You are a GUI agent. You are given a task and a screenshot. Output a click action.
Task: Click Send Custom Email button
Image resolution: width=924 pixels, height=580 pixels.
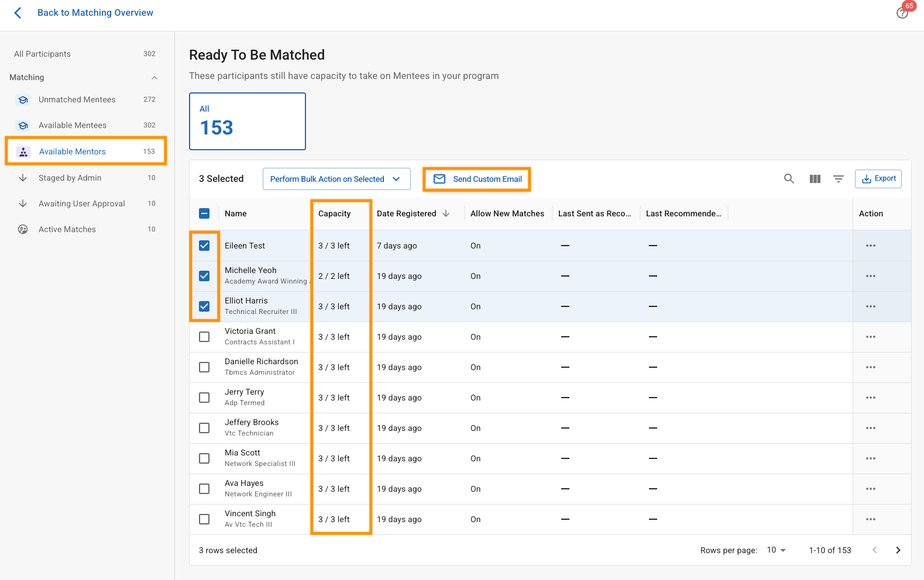point(477,179)
